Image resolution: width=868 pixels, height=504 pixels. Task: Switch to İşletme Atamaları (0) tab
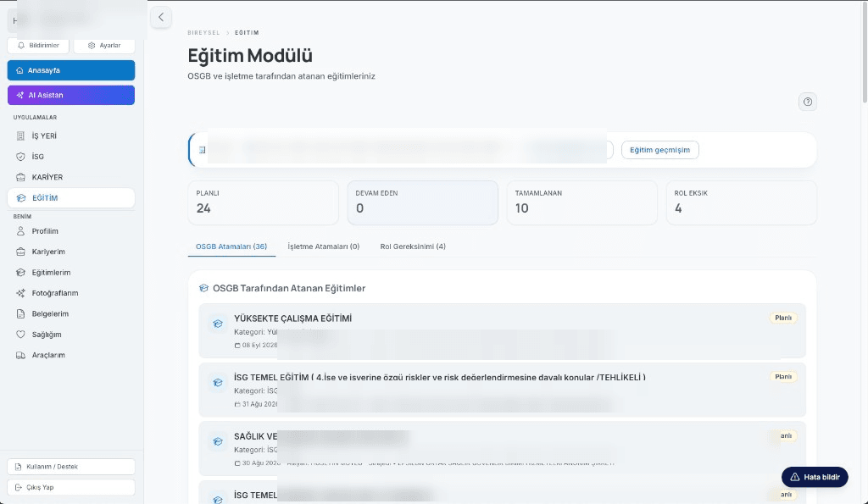pos(323,246)
